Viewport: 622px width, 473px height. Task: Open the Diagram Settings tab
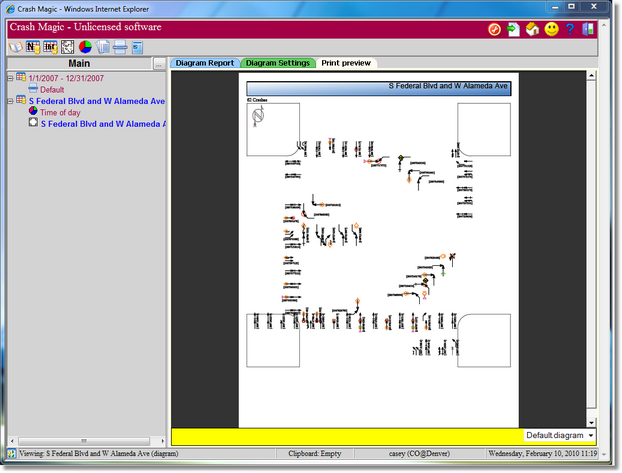click(277, 63)
